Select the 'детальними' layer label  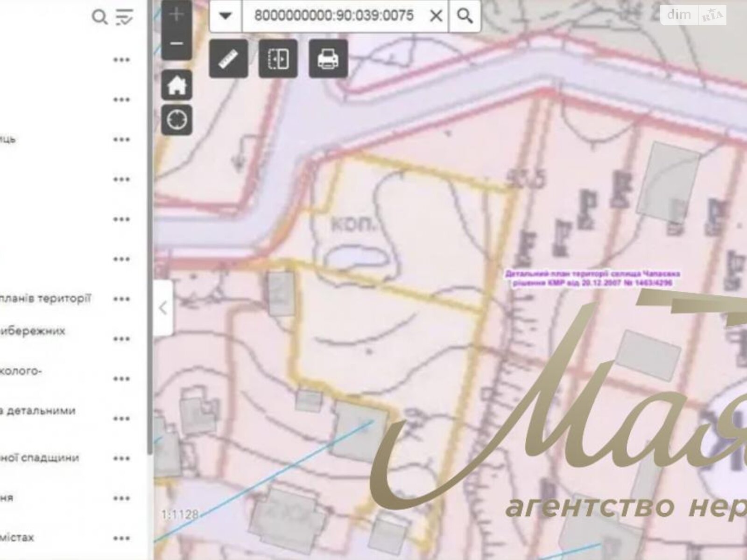click(38, 411)
